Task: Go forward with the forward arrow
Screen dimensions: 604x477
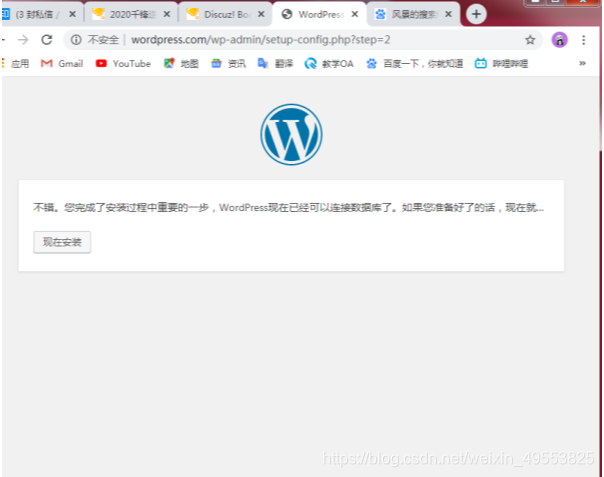Action: pyautogui.click(x=23, y=40)
